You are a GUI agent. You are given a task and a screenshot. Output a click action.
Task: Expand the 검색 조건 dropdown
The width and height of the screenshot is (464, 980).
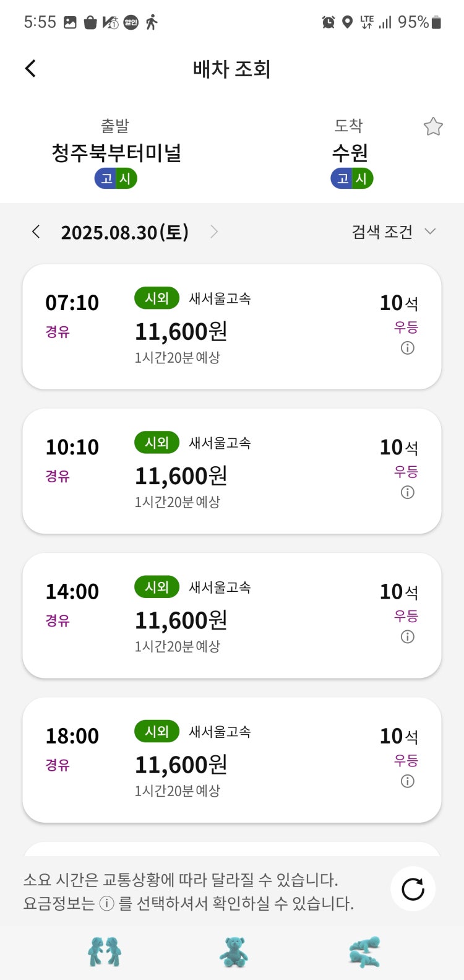[393, 232]
